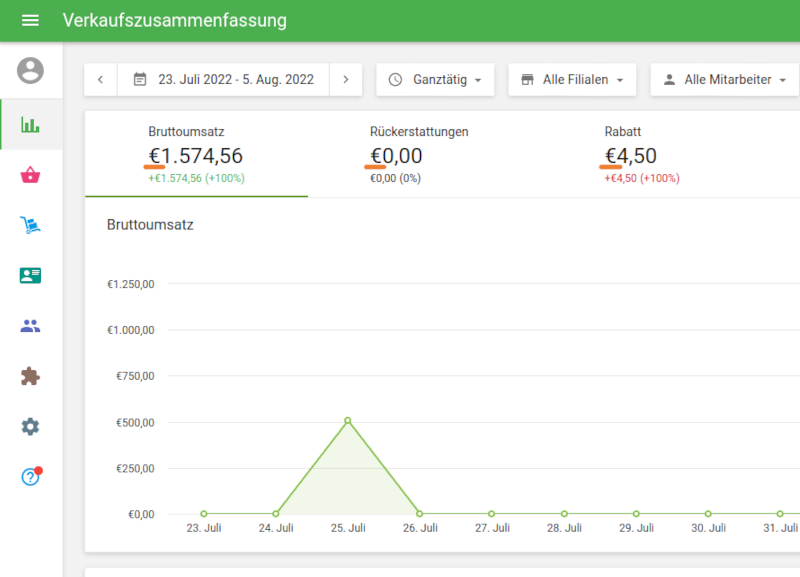Open the Inventory hand truck icon
Viewport: 800px width, 577px height.
pyautogui.click(x=31, y=226)
